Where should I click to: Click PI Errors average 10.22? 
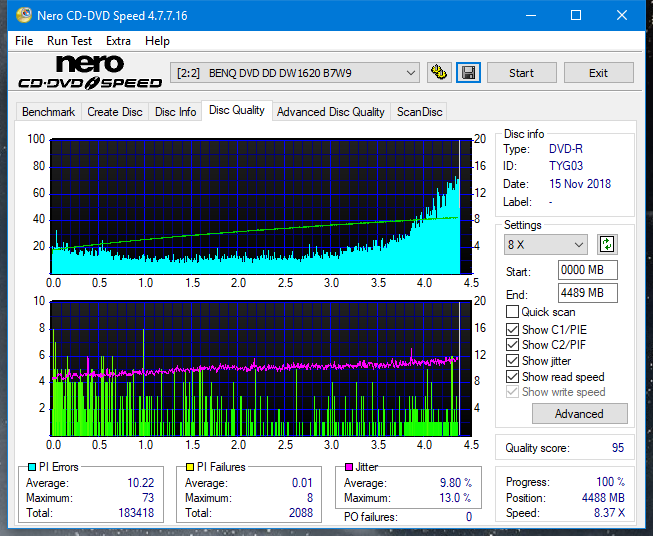(x=141, y=483)
